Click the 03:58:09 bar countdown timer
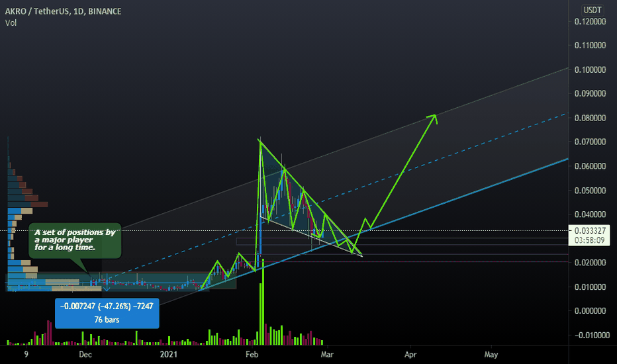617x364 pixels. click(x=590, y=240)
